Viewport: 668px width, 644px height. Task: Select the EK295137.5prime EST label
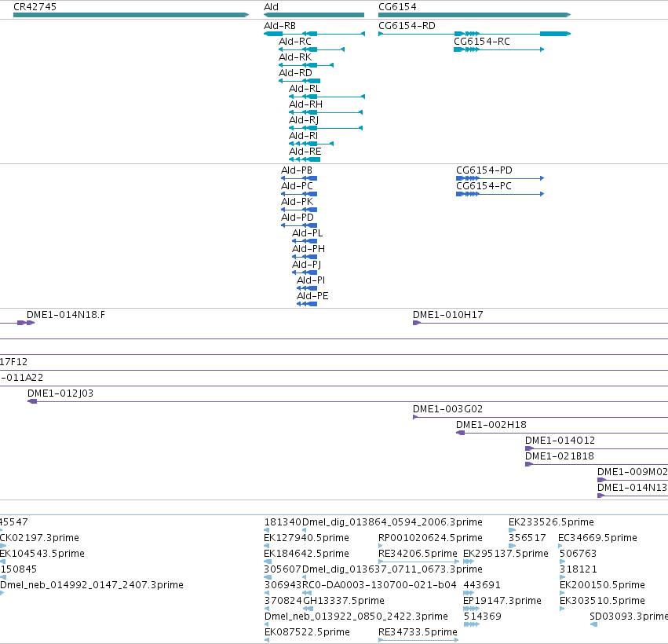[506, 554]
